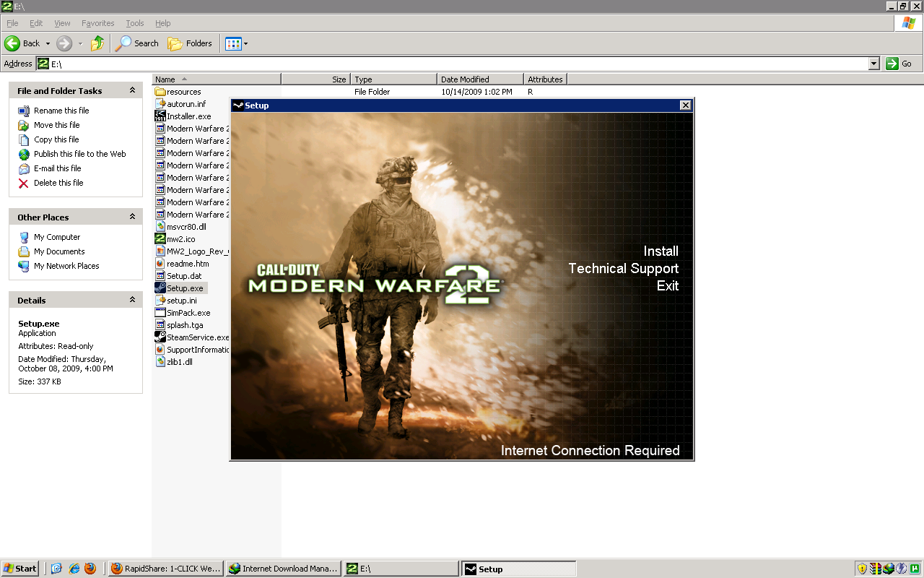
Task: Open the Help menu
Action: click(x=163, y=23)
